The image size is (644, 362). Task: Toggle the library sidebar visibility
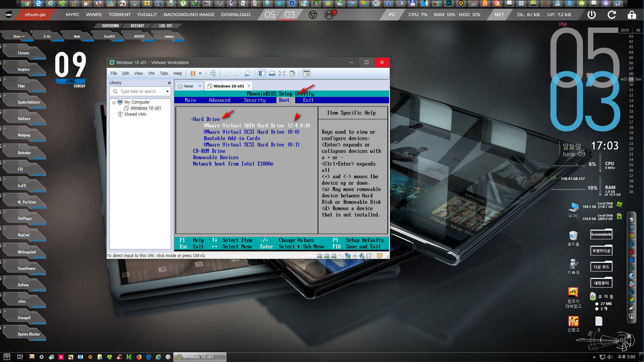[262, 73]
